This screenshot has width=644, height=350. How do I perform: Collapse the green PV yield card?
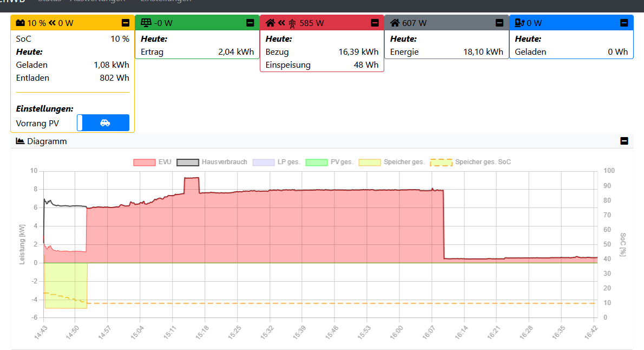pyautogui.click(x=250, y=23)
